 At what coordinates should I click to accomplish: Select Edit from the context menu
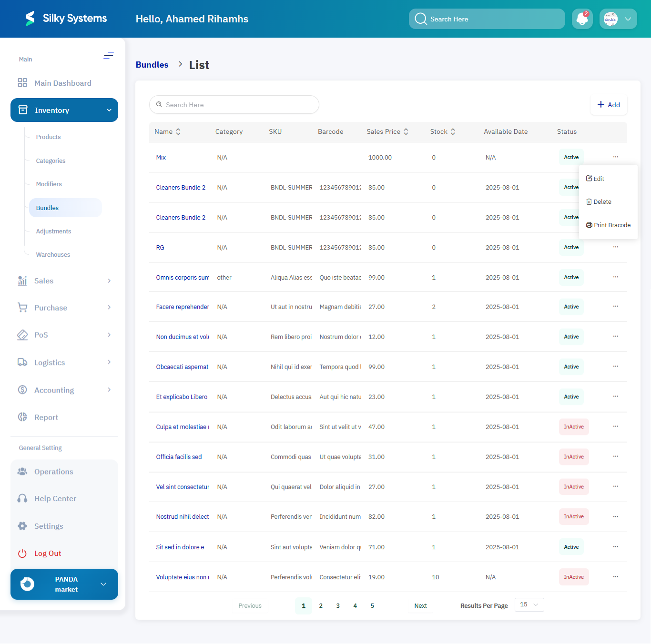(596, 179)
